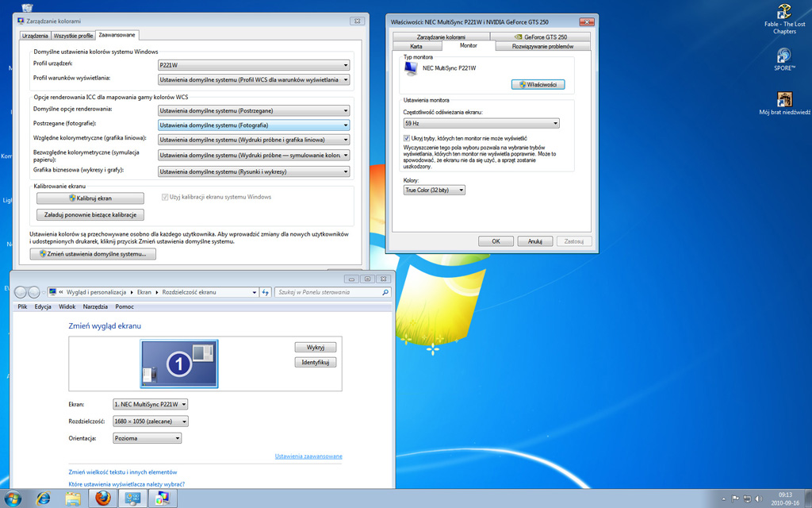Open the Karta tab
Image resolution: width=812 pixels, height=508 pixels.
point(416,46)
